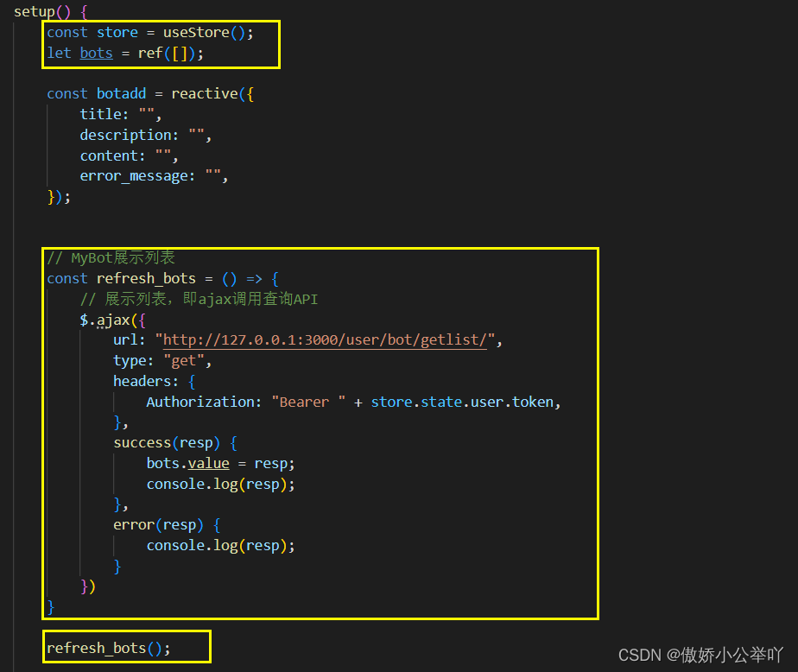Viewport: 798px width, 672px height.
Task: Click the 'refresh_bots();' call at bottom
Action: 109,648
